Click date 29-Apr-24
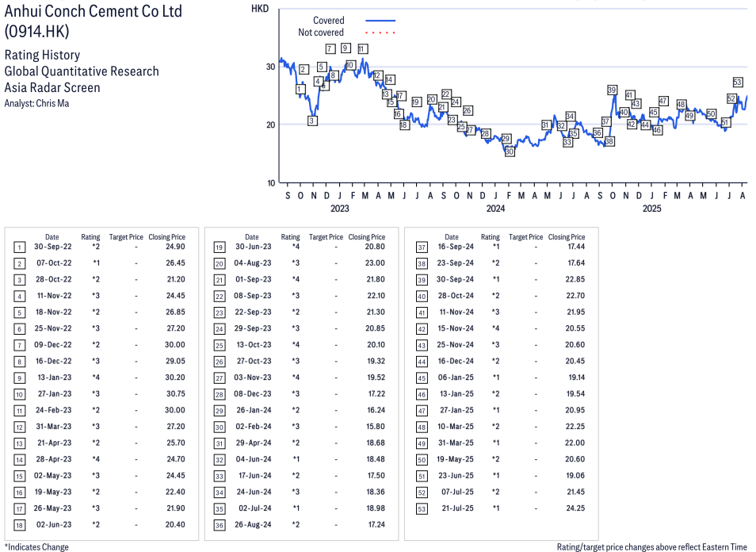Viewport: 756px width, 552px height. 254,443
